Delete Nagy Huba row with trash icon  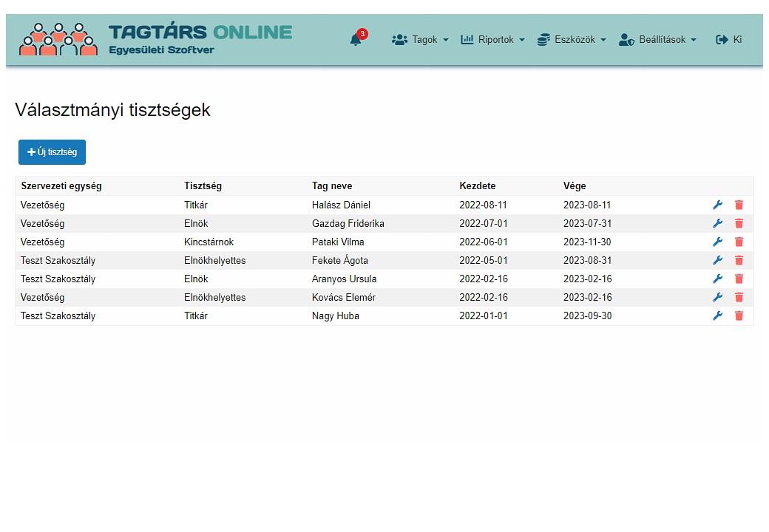pyautogui.click(x=739, y=316)
